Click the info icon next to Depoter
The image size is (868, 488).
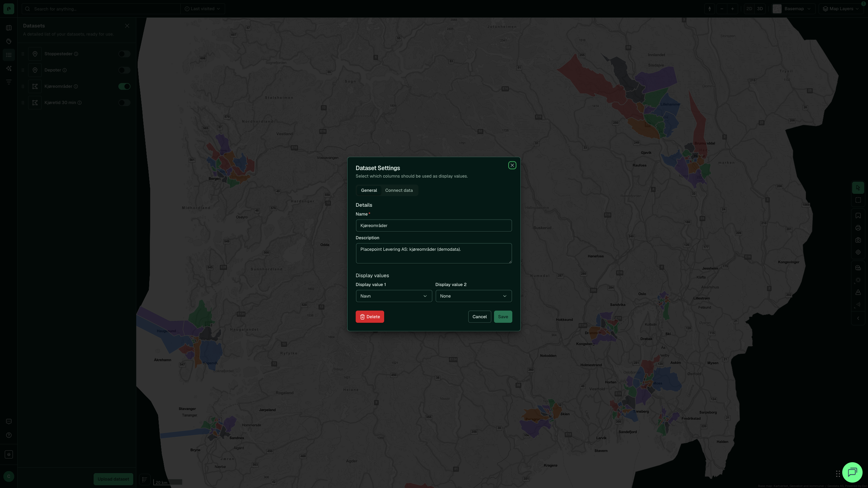[x=64, y=70]
